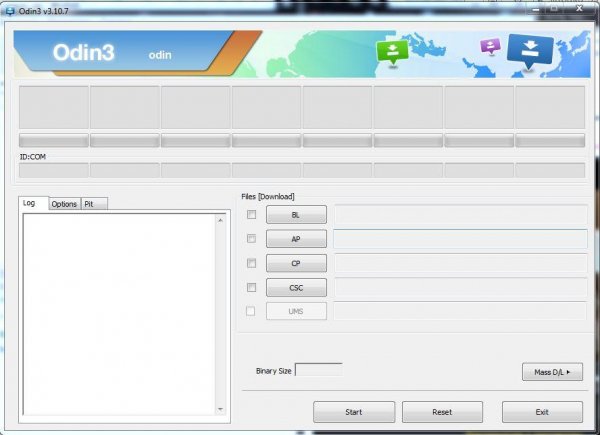
Task: Open the CSC file browser button
Action: (x=296, y=287)
